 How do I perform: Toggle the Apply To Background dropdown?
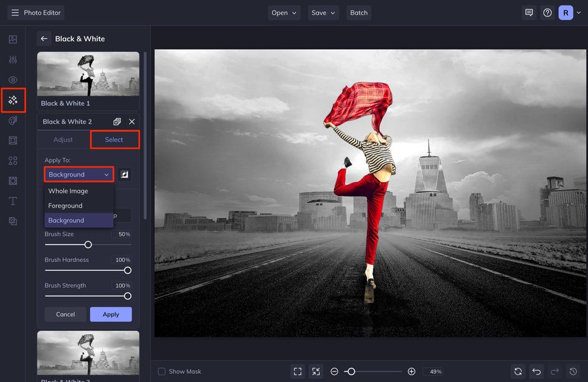(78, 175)
